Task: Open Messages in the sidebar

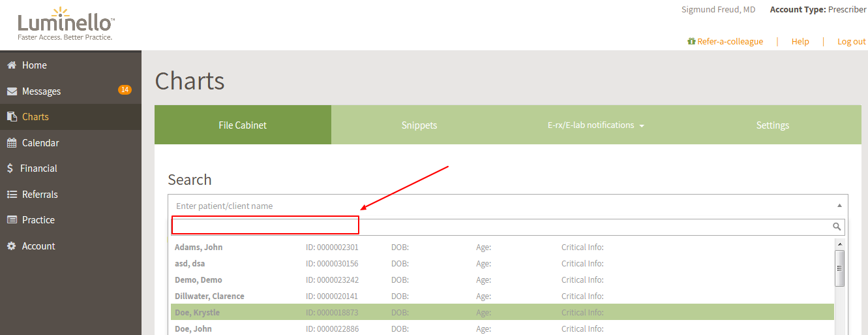Action: pos(70,91)
